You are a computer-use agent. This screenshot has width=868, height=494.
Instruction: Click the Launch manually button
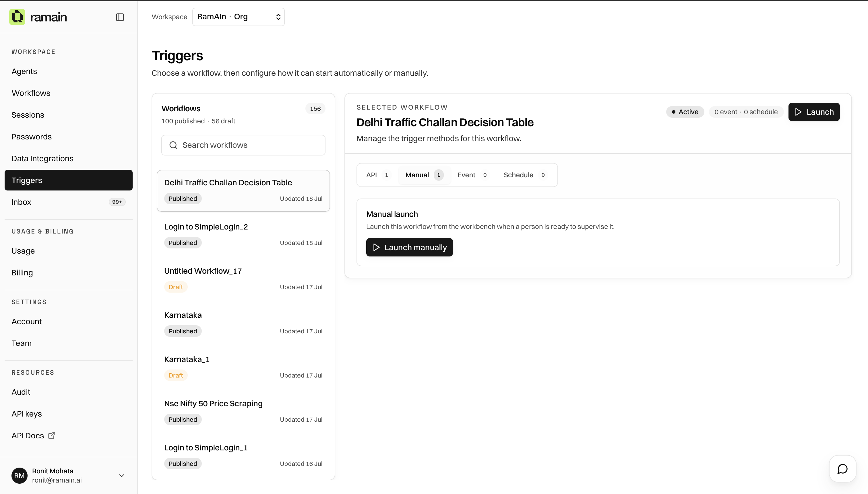pos(409,247)
